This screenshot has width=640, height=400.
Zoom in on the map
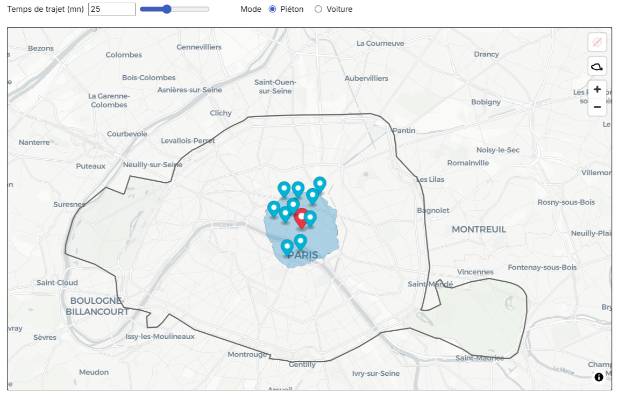[597, 89]
